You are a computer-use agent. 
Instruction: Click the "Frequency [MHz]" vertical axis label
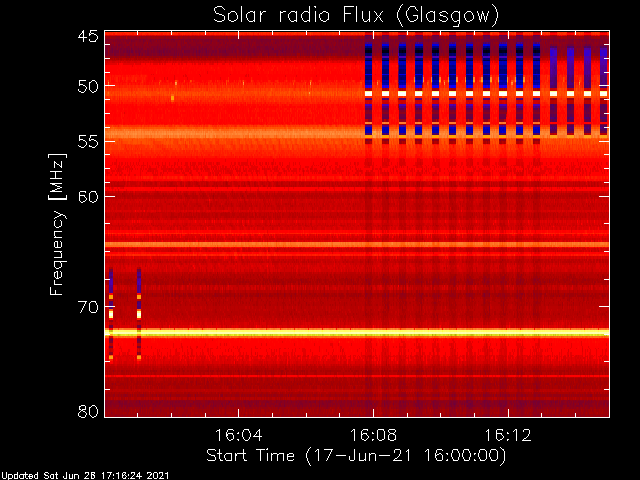coord(57,223)
